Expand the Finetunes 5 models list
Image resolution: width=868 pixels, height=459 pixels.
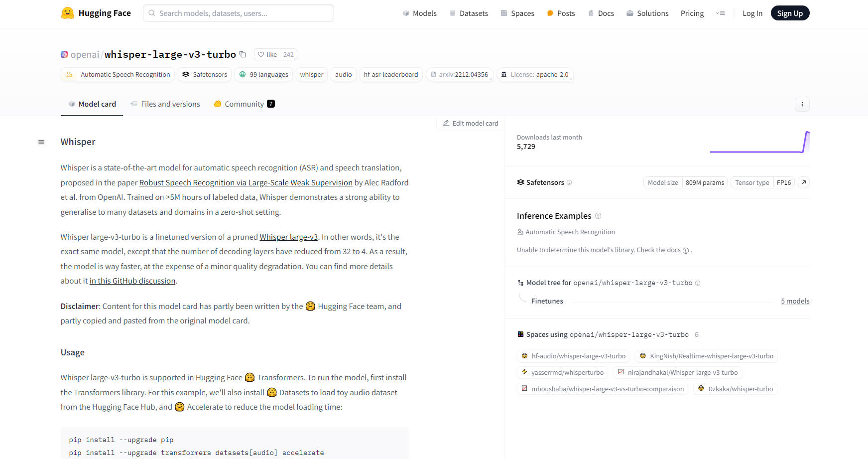click(x=795, y=301)
